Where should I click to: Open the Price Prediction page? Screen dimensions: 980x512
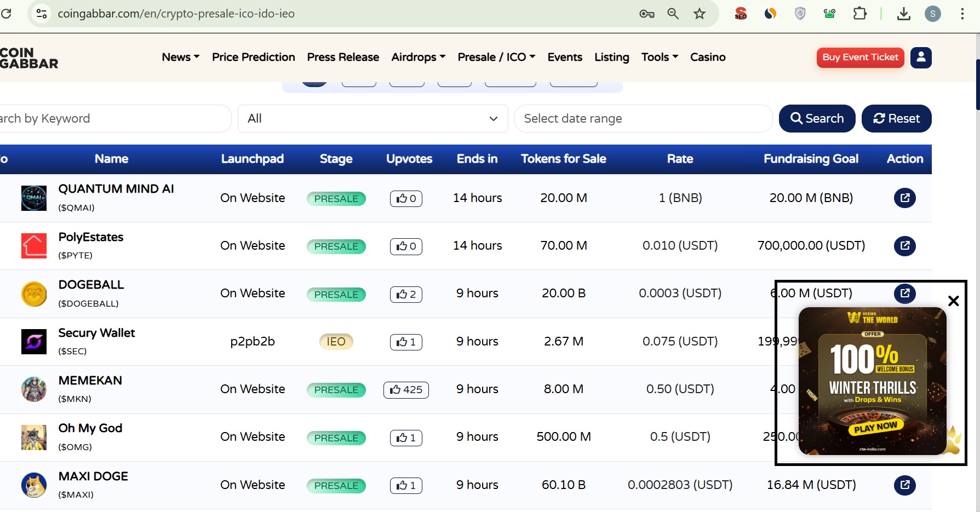pos(253,57)
